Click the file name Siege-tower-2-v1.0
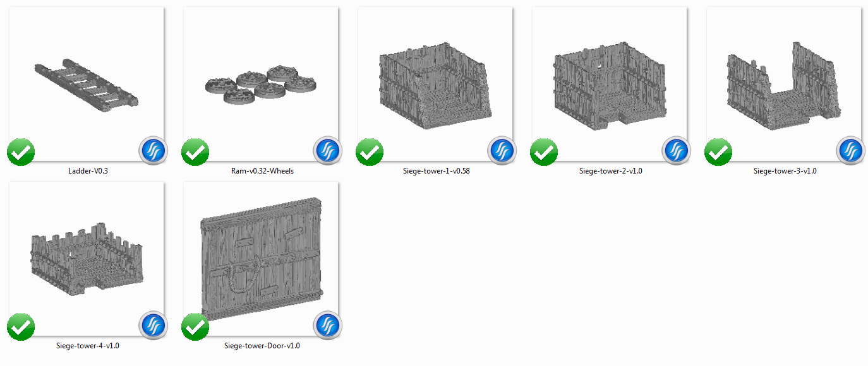The width and height of the screenshot is (868, 366). tap(611, 171)
